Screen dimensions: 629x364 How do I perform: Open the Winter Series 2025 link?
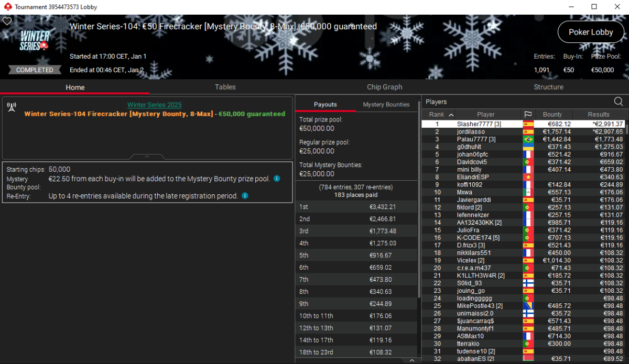click(x=154, y=105)
